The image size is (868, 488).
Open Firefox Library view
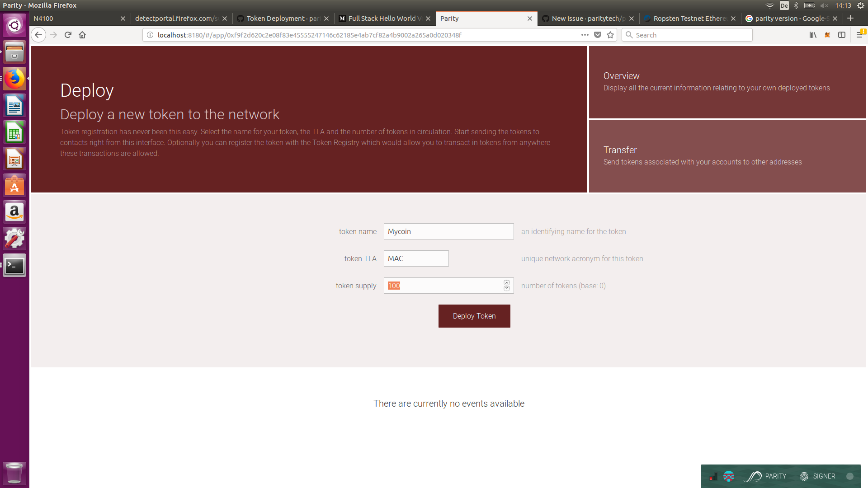[x=813, y=35]
